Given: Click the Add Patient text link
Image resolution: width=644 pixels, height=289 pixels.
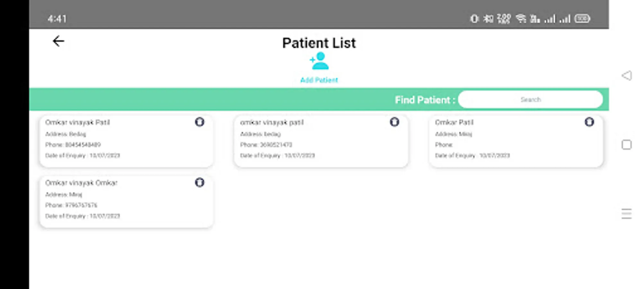Looking at the screenshot, I should coord(319,80).
